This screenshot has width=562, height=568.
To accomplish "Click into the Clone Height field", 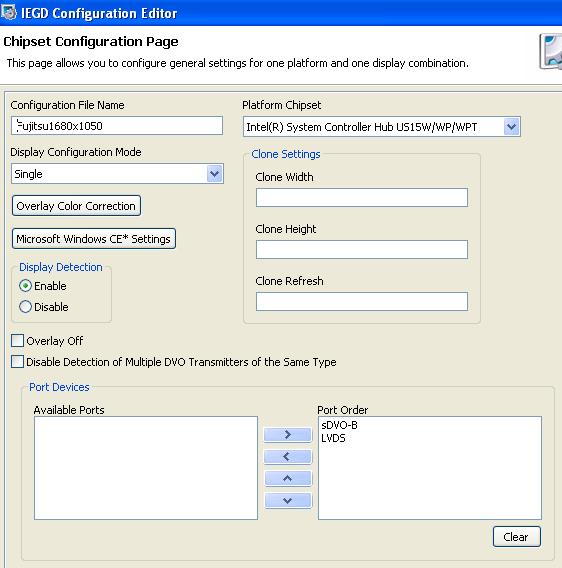I will coord(362,249).
